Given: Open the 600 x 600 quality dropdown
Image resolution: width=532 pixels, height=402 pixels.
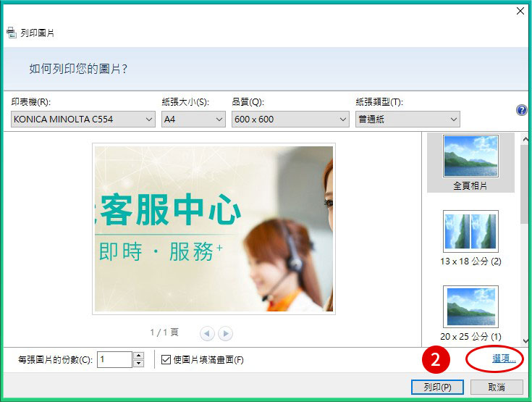Looking at the screenshot, I should pos(290,120).
